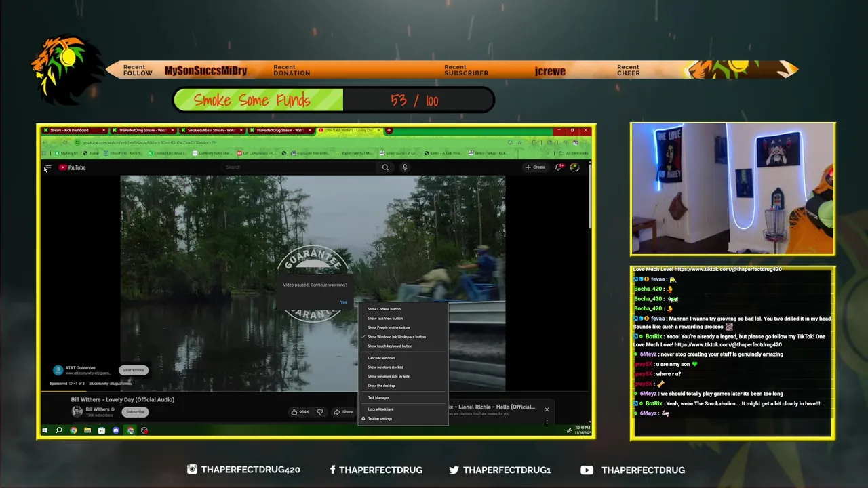Open Task Manager from context menu
This screenshot has height=488, width=868.
coord(403,397)
